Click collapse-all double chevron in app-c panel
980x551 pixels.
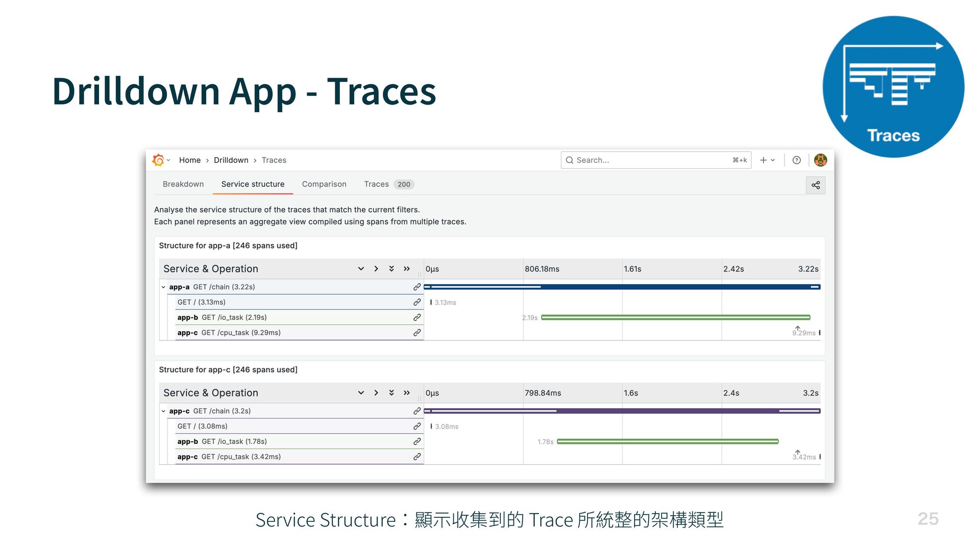coord(407,393)
